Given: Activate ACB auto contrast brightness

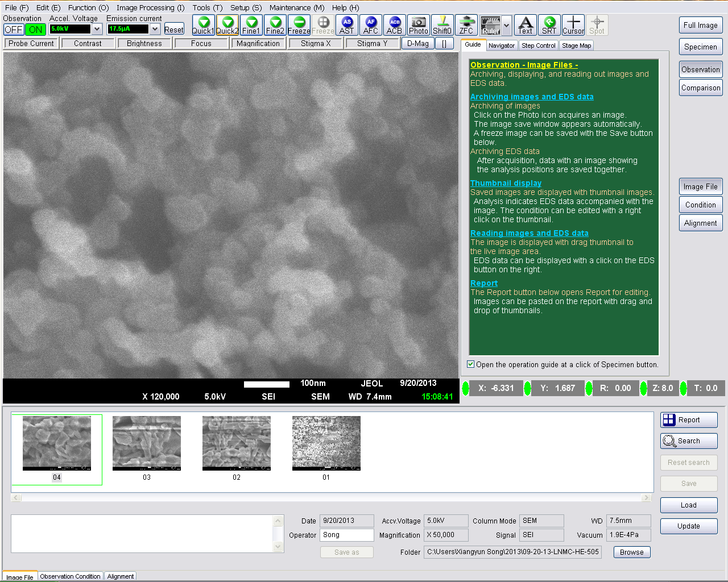Looking at the screenshot, I should click(x=394, y=25).
